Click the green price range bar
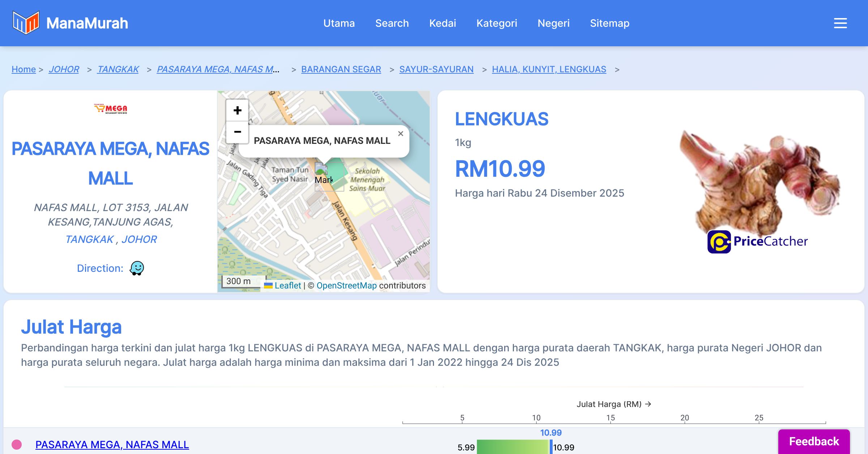868x454 pixels. pyautogui.click(x=512, y=447)
